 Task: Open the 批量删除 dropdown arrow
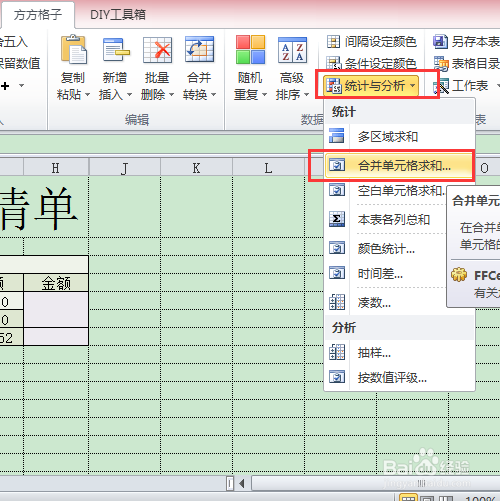pos(172,95)
